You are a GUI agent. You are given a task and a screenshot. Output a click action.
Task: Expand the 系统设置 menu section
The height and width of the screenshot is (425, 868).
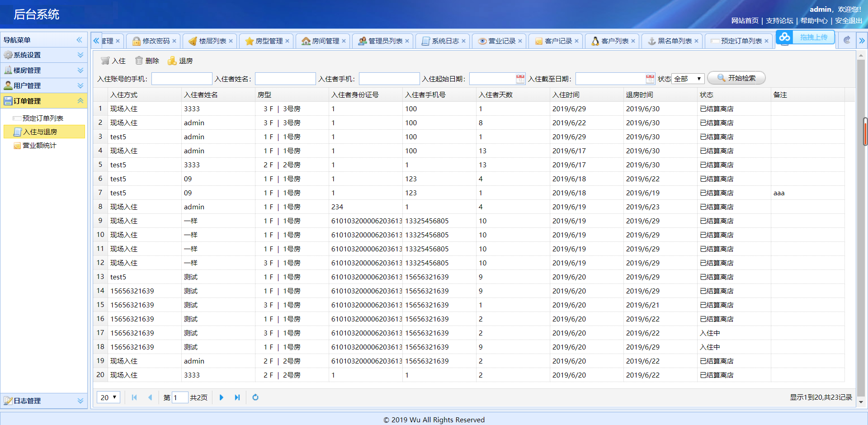pyautogui.click(x=80, y=55)
